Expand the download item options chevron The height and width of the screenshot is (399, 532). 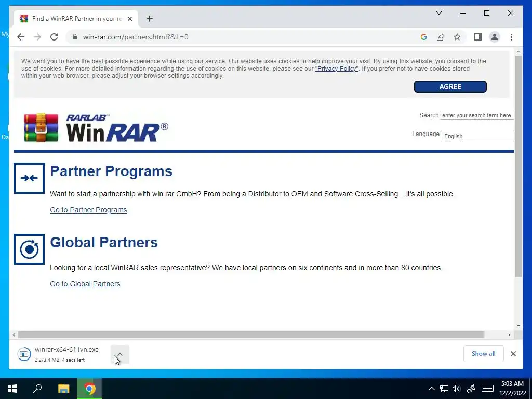pyautogui.click(x=120, y=354)
